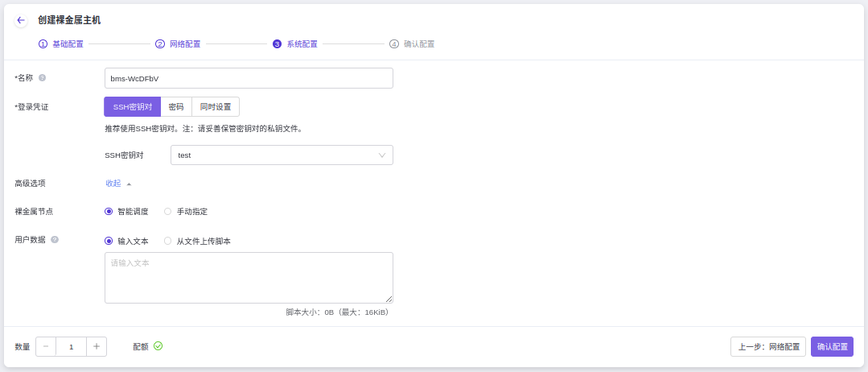Select the SSH密钥对 credential tab

pos(133,107)
